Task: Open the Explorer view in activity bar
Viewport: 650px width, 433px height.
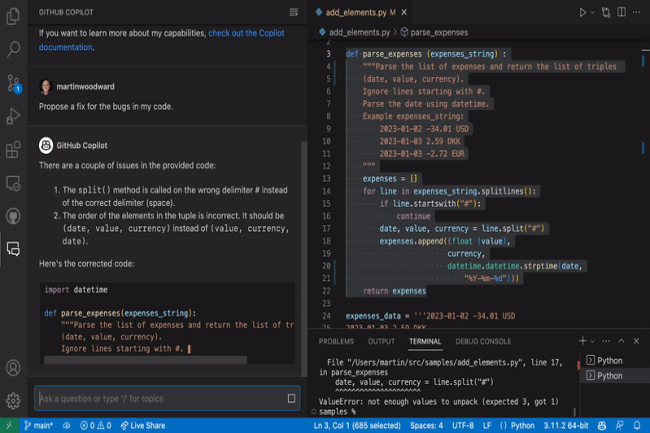Action: (x=13, y=17)
